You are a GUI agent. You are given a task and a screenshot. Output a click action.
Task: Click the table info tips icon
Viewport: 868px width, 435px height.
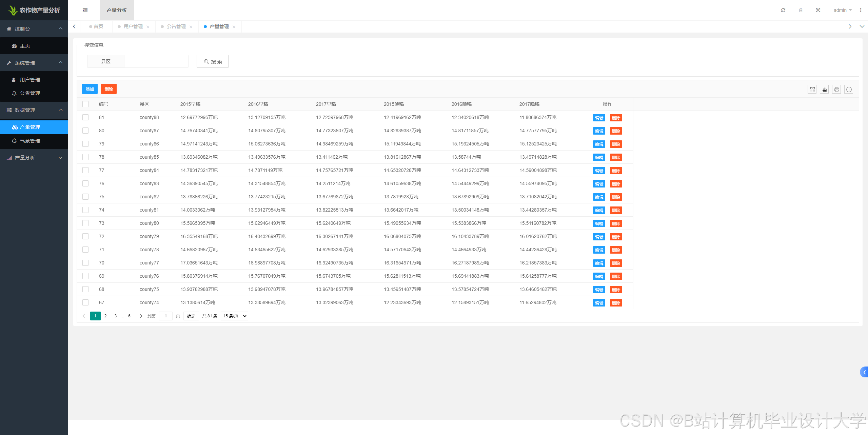point(849,90)
